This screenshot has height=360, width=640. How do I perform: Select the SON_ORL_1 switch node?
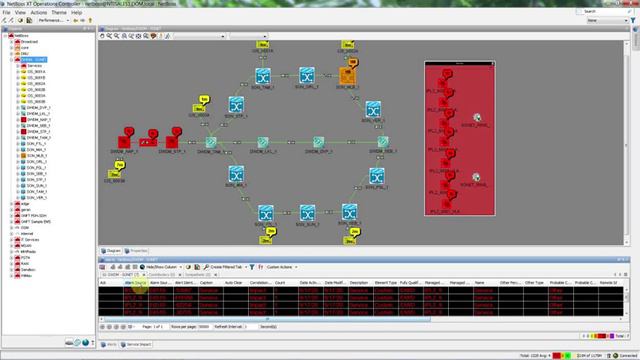(x=307, y=76)
